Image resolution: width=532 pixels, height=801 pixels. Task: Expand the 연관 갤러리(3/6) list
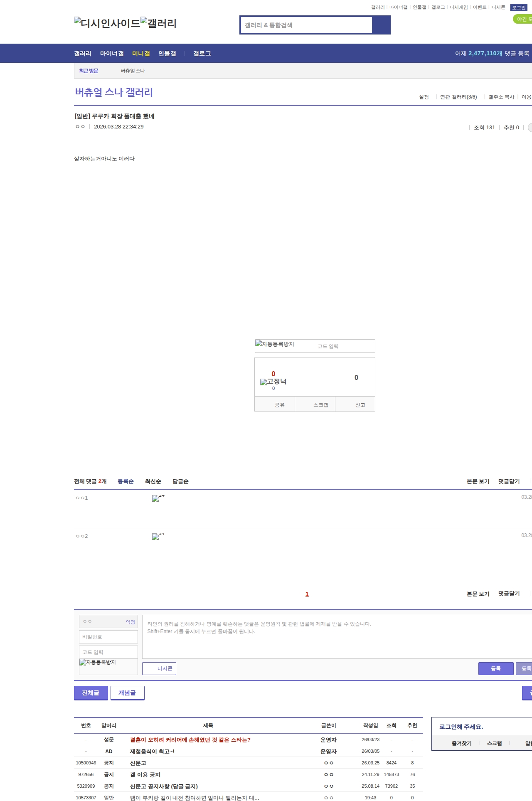(x=458, y=97)
